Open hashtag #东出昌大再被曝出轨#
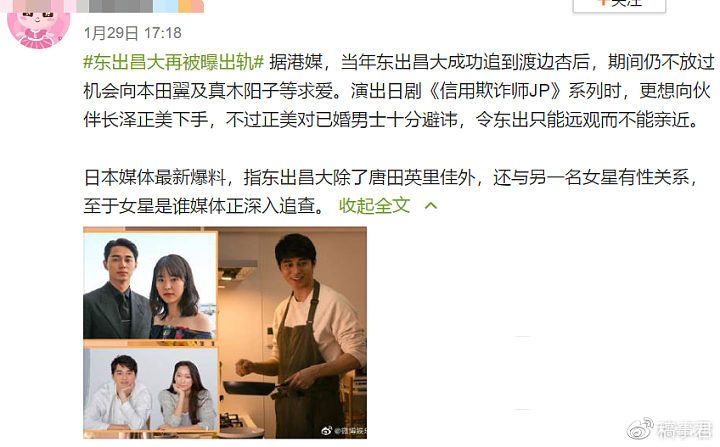 pos(174,62)
